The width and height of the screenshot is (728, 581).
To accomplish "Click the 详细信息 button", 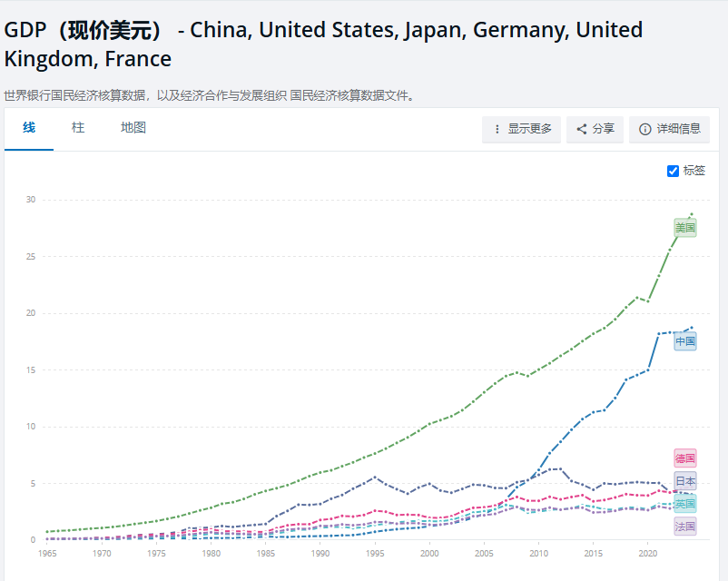I will click(670, 130).
